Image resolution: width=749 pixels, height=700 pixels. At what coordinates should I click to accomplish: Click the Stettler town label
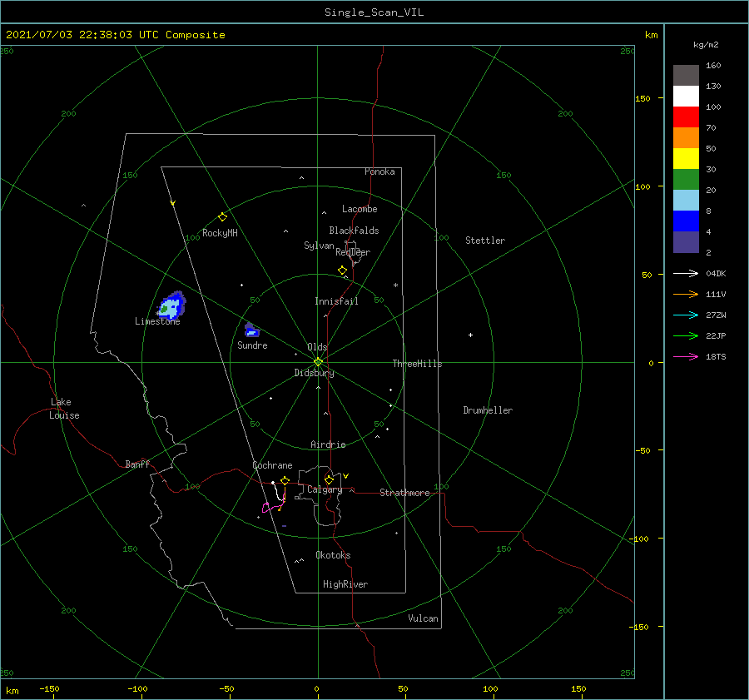point(485,241)
